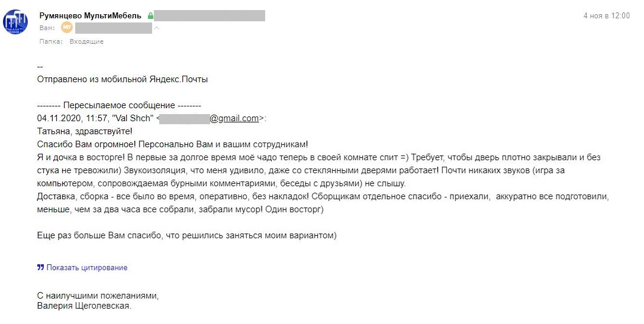Image resolution: width=644 pixels, height=324 pixels.
Task: Click the С наилучшими пожеланиями closing line
Action: point(98,294)
